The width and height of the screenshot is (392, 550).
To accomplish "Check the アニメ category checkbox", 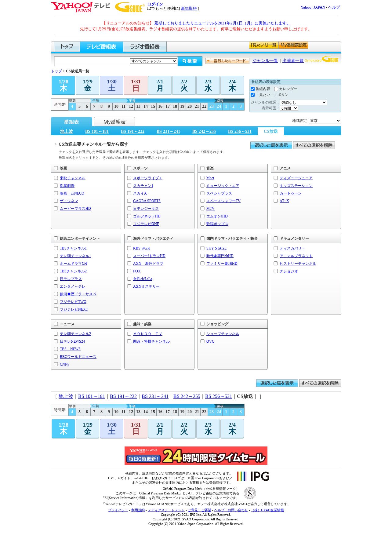I will [276, 168].
